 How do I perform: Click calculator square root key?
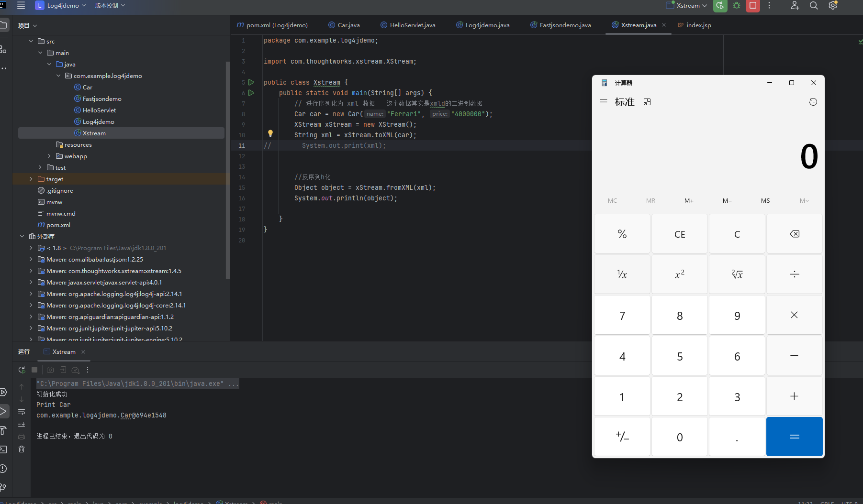737,274
